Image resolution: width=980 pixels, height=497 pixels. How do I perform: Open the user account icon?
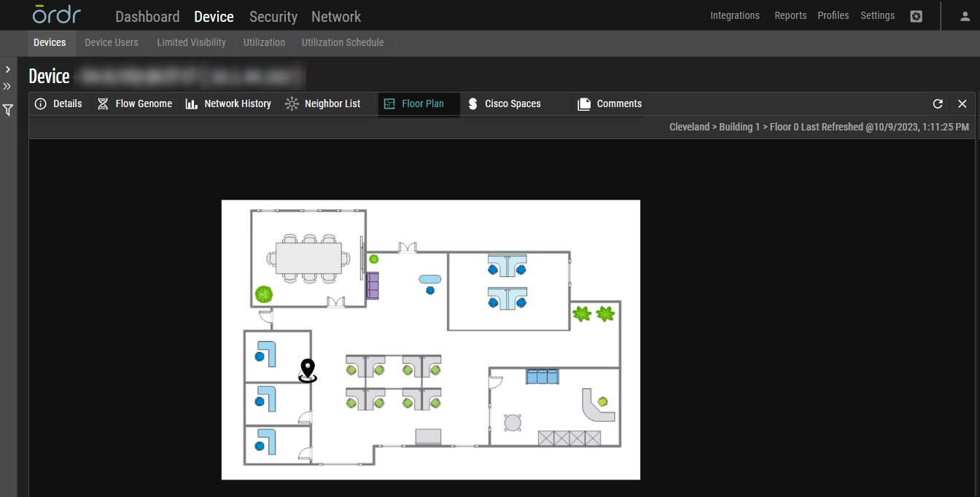coord(965,16)
